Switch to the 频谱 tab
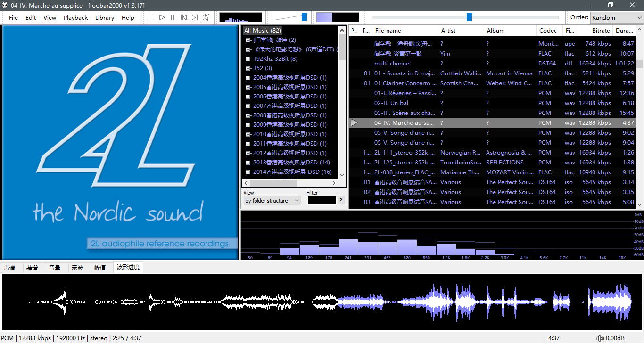644x343 pixels. click(32, 268)
